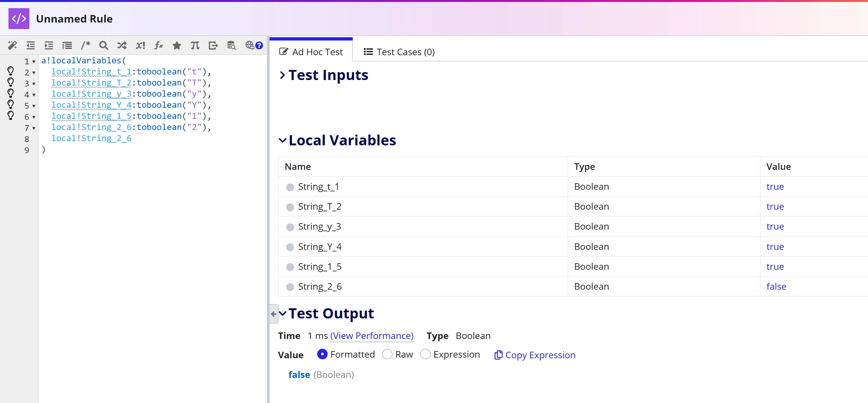
Task: Click the String_T_2 variable name
Action: (319, 206)
